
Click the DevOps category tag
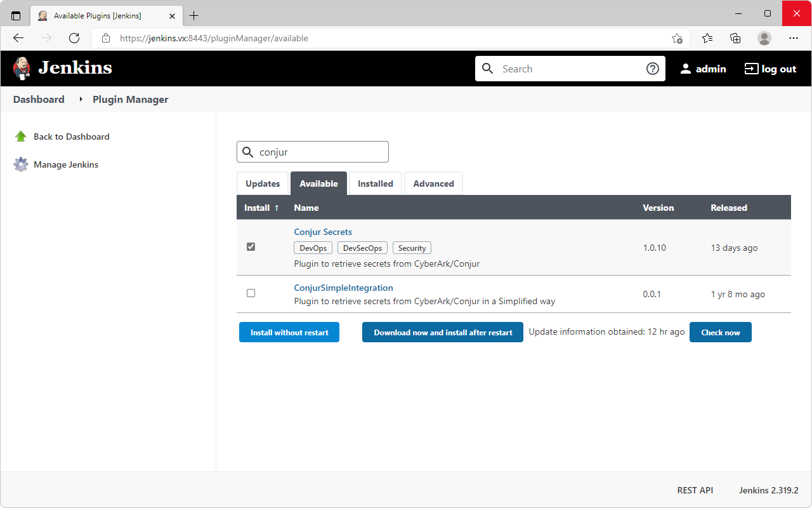pyautogui.click(x=313, y=248)
